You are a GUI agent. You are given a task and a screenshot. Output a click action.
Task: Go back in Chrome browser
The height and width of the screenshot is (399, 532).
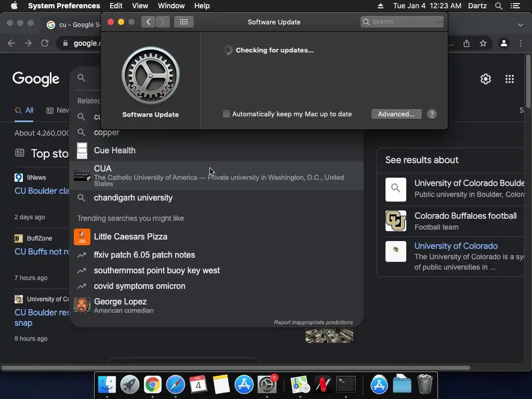pyautogui.click(x=11, y=43)
